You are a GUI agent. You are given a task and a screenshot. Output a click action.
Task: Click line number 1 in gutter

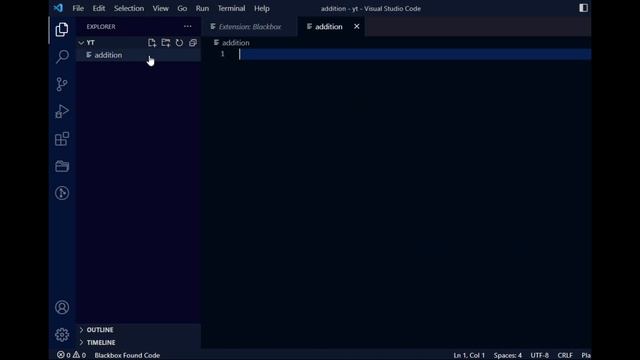[x=222, y=54]
